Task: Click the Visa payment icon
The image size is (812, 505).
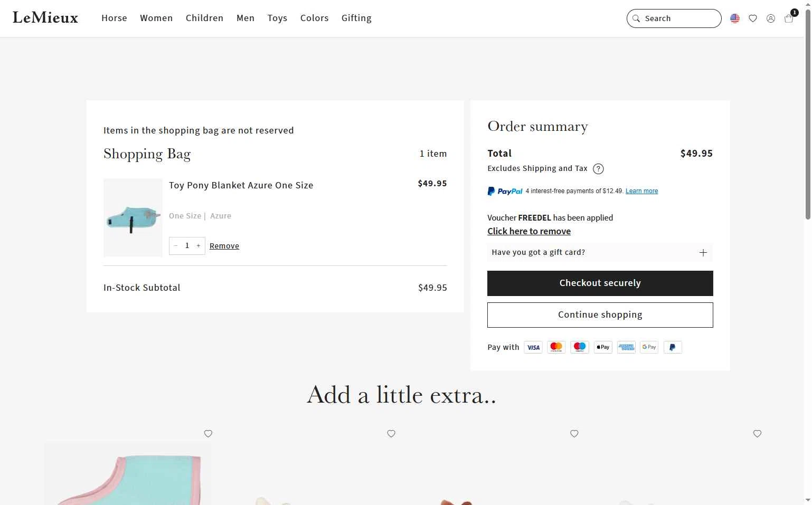Action: (x=533, y=347)
